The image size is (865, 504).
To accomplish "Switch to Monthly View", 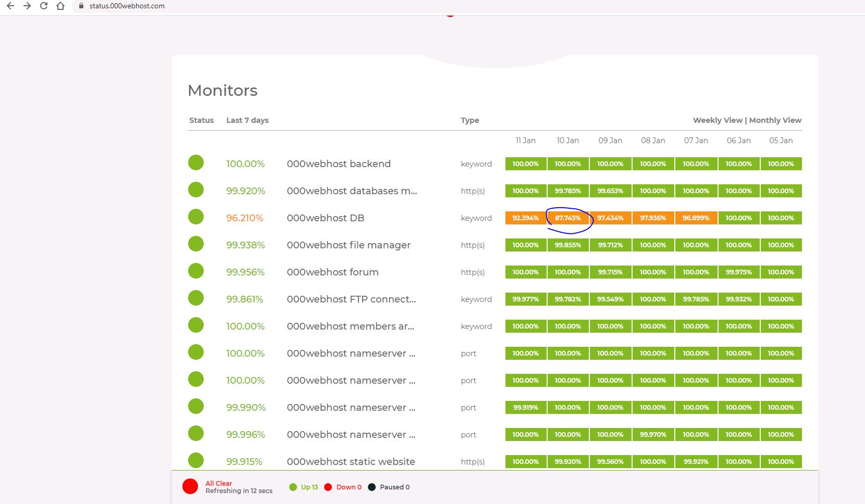I will pos(775,120).
